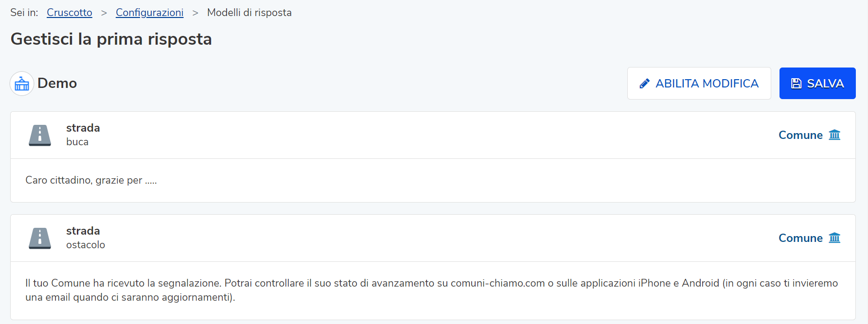Save changes with the SALVA button
This screenshot has width=868, height=324.
pyautogui.click(x=817, y=84)
